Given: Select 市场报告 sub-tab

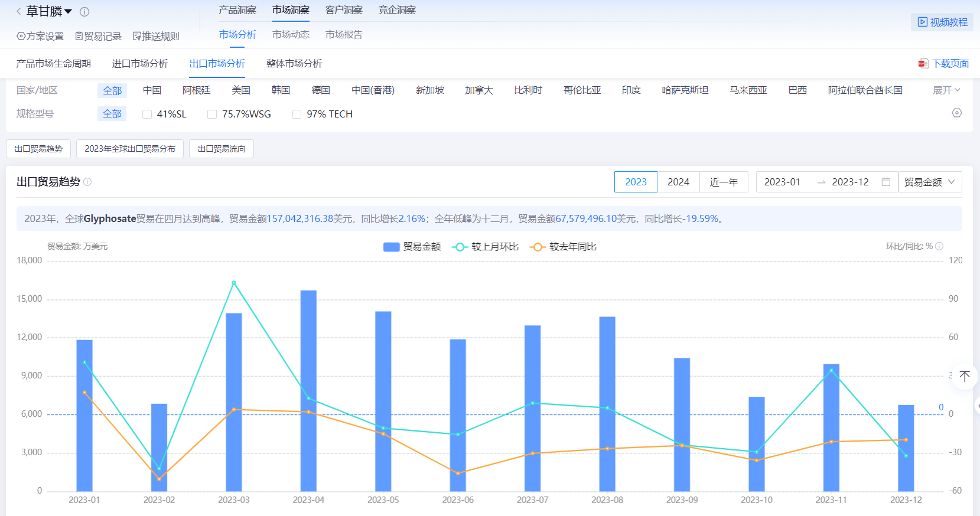Looking at the screenshot, I should click(344, 35).
